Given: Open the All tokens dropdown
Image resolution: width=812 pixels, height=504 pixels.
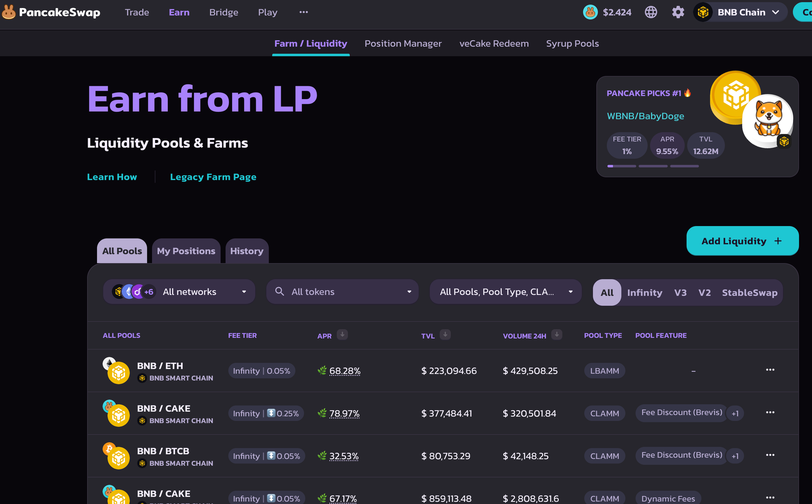Looking at the screenshot, I should [342, 291].
